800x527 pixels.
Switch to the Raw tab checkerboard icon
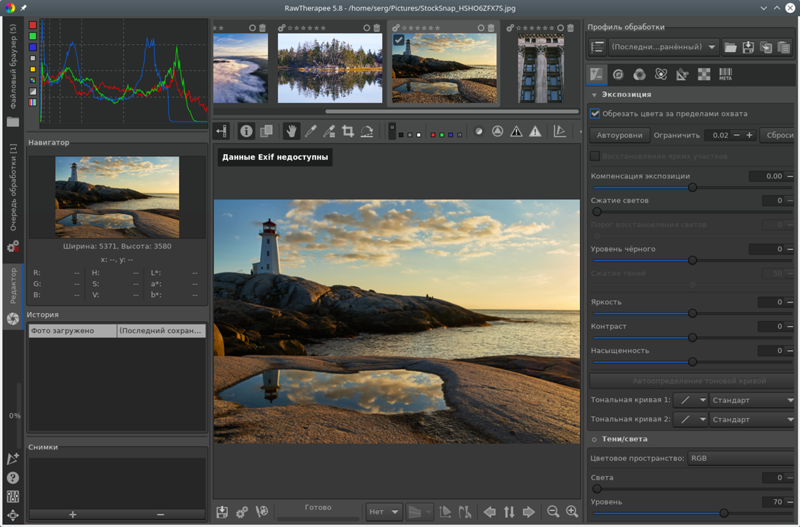coord(704,74)
